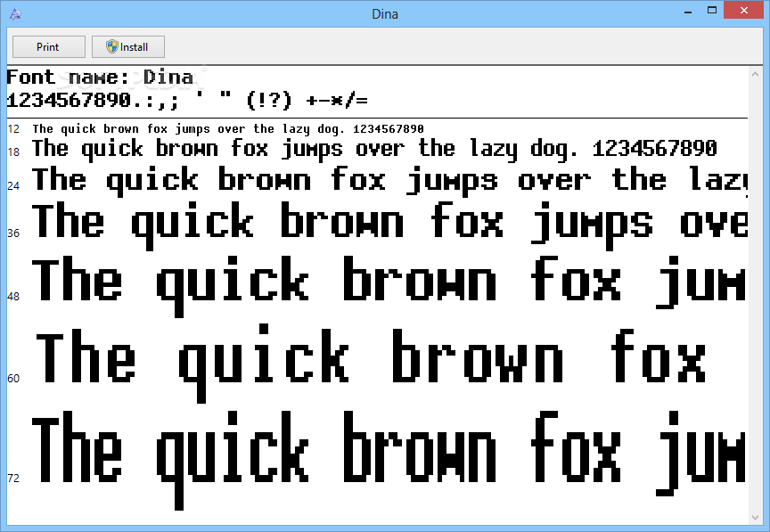Click the size 60 sample sentence
The width and height of the screenshot is (770, 532).
(x=371, y=363)
